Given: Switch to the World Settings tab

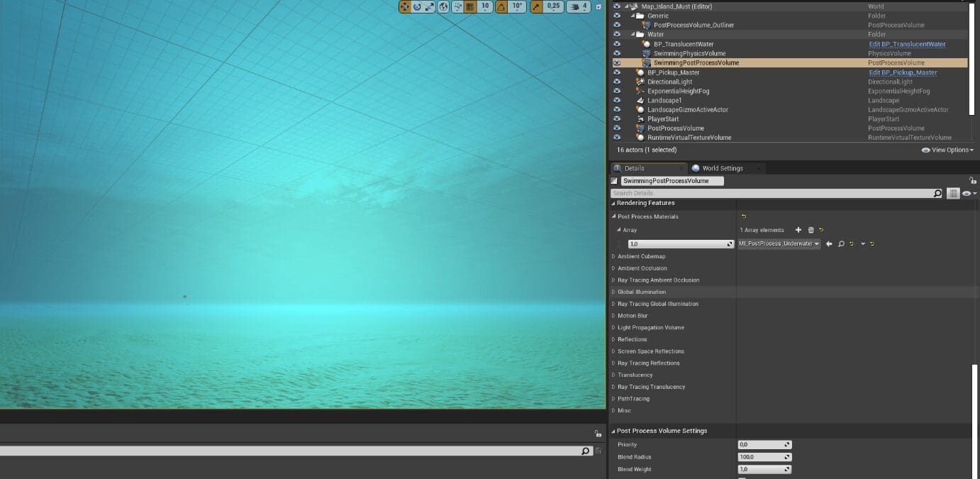Looking at the screenshot, I should point(722,168).
